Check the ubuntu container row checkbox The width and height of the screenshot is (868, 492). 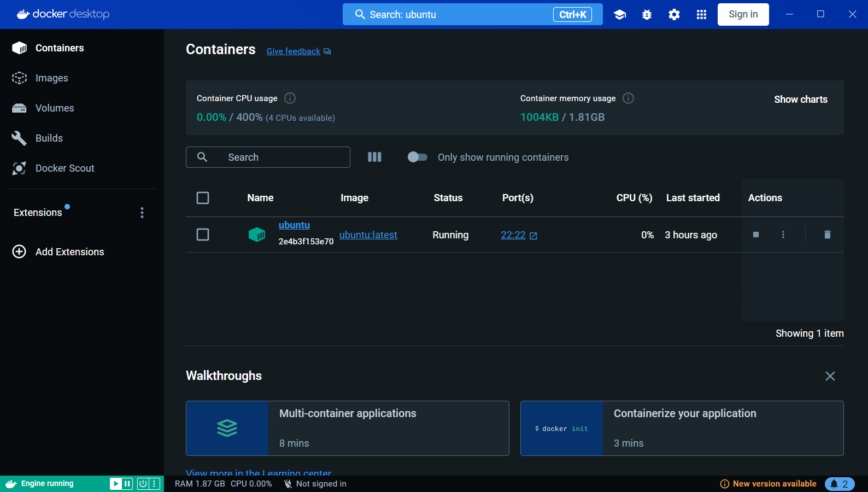point(203,235)
